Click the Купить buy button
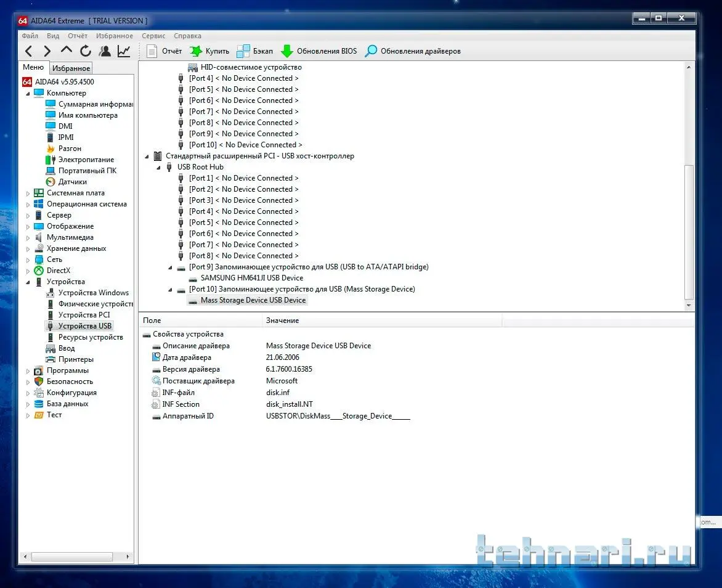This screenshot has width=722, height=588. (x=209, y=51)
